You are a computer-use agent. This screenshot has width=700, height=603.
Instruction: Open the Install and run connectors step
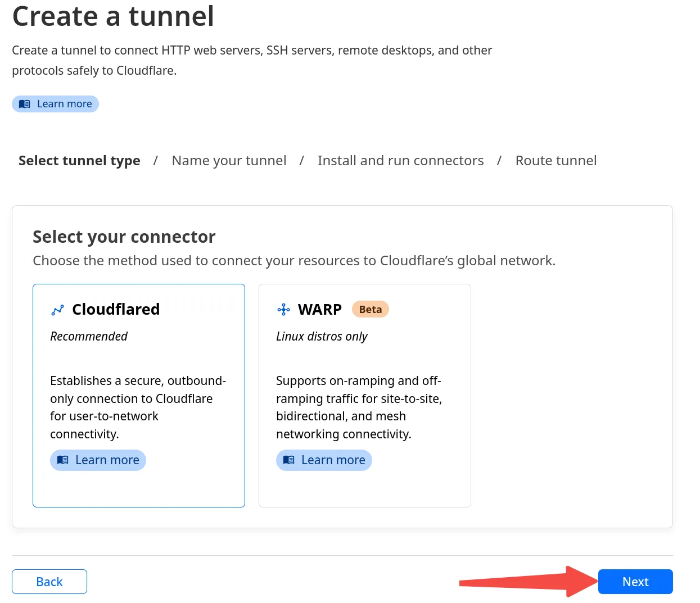coord(400,161)
